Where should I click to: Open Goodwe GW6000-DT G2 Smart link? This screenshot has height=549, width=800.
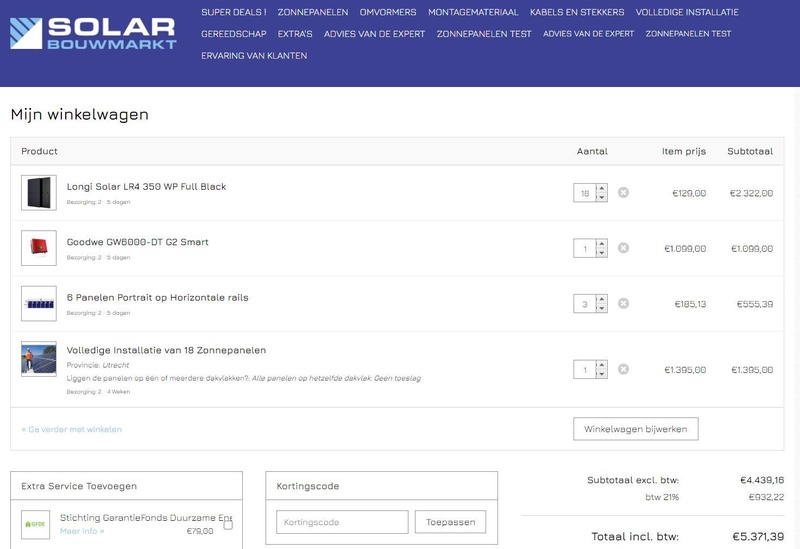[138, 242]
